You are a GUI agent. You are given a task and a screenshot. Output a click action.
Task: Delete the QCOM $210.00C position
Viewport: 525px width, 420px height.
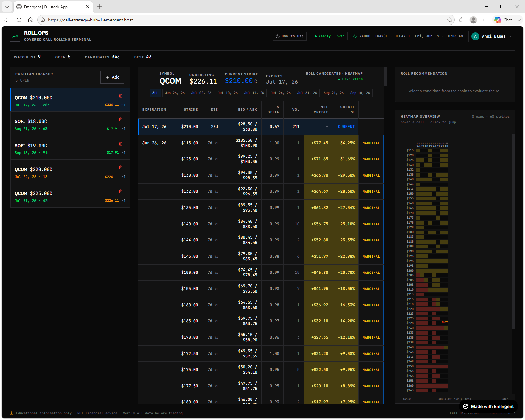point(121,96)
